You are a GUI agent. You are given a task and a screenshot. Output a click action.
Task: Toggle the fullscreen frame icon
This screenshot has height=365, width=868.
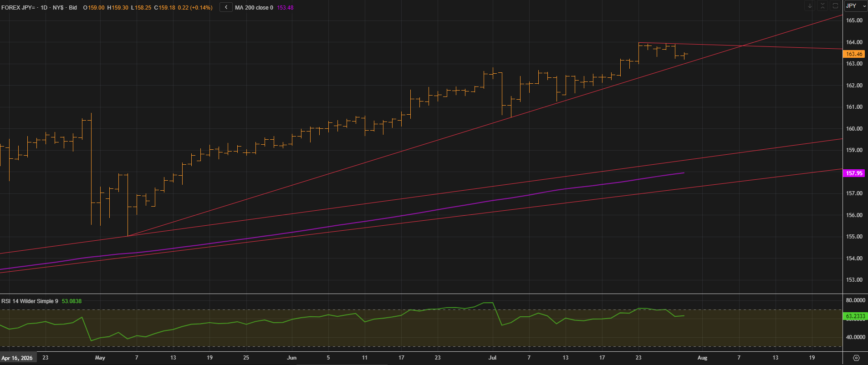pos(835,6)
